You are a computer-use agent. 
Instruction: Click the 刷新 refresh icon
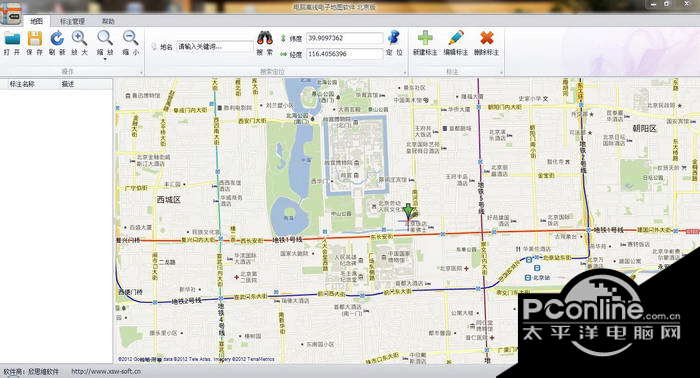pyautogui.click(x=57, y=39)
